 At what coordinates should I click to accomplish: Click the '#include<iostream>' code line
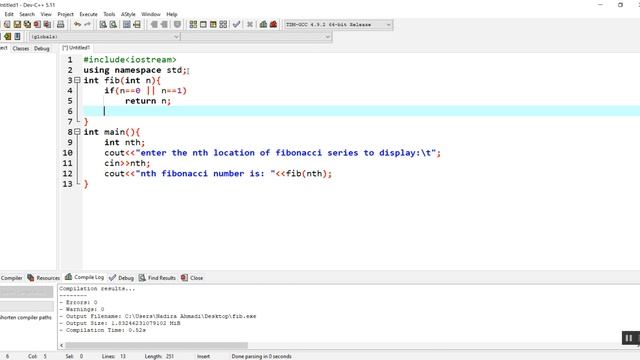click(130, 60)
